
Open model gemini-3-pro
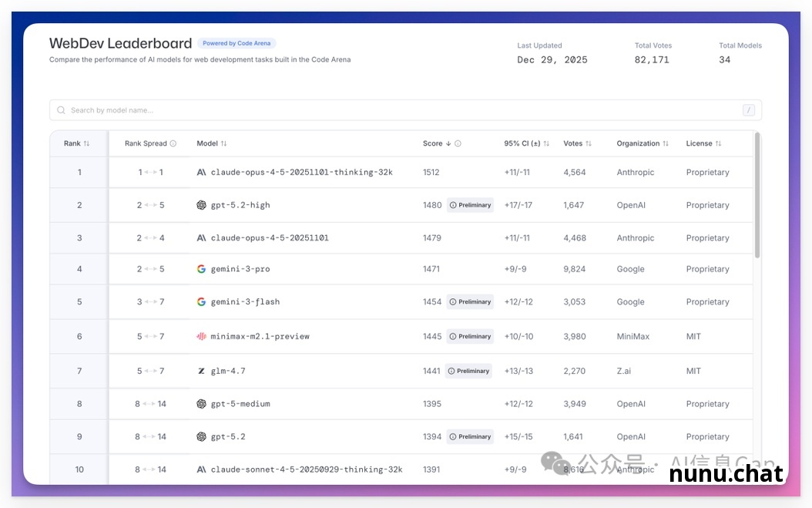[240, 269]
